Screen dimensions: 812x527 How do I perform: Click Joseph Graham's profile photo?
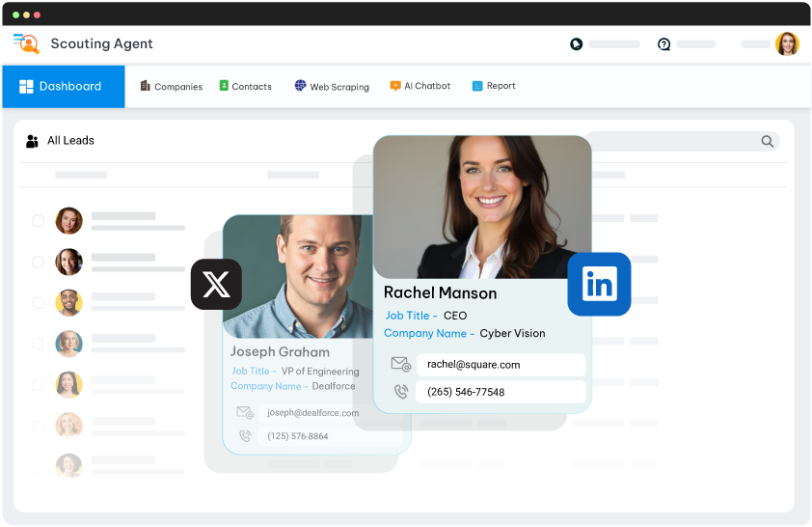(298, 277)
